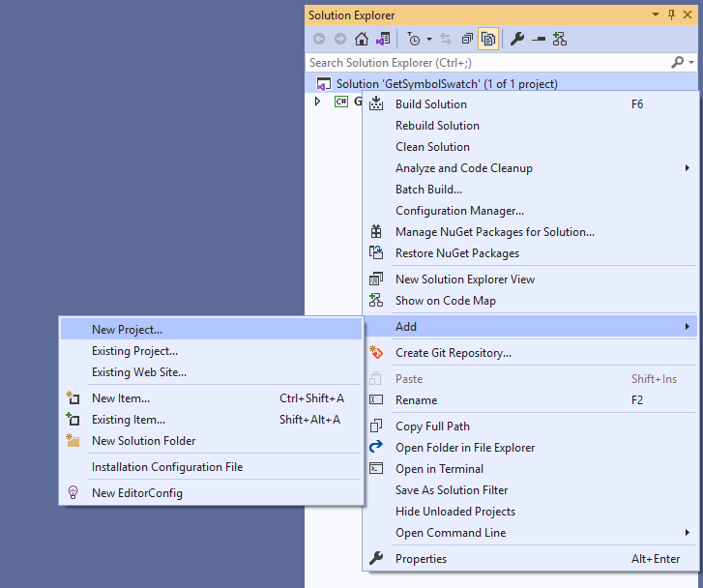Click the View Class Diagram toolbar icon
Screen dimensions: 703x588
(x=560, y=39)
